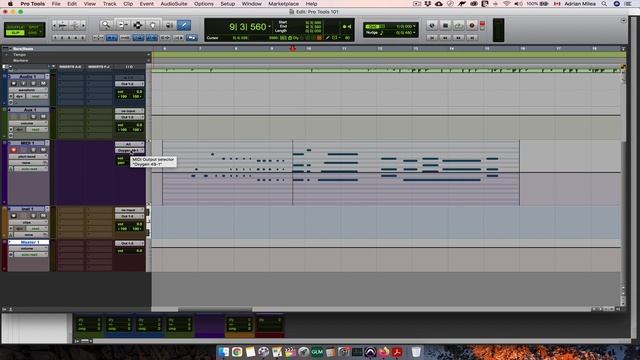
Task: Open Master 1 output selector Out 1-2
Action: coord(129,243)
